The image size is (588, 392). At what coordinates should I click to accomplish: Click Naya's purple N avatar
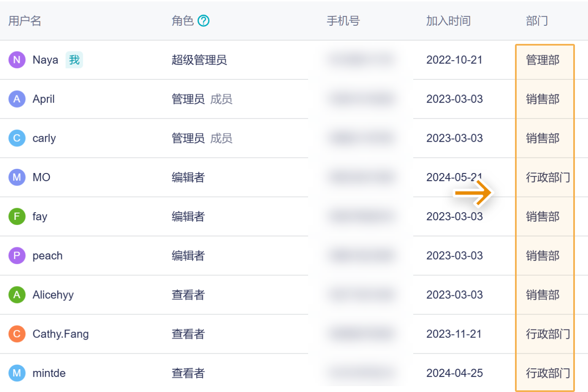point(17,60)
